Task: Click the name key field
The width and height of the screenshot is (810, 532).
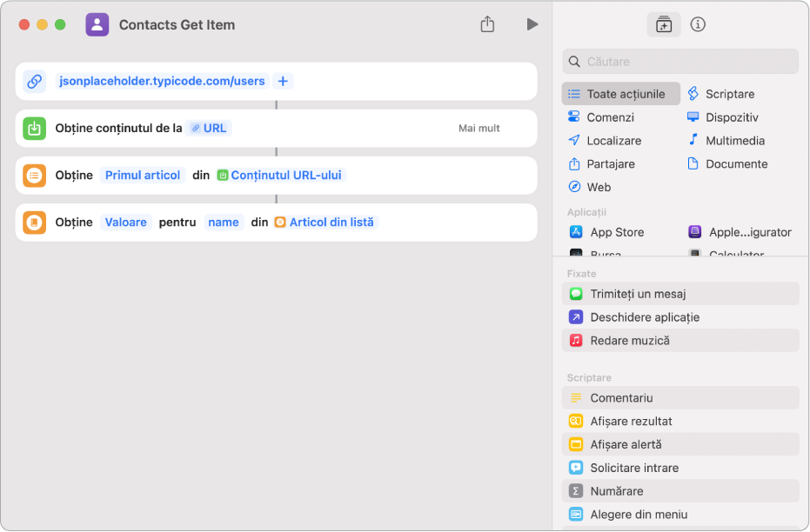Action: 224,223
